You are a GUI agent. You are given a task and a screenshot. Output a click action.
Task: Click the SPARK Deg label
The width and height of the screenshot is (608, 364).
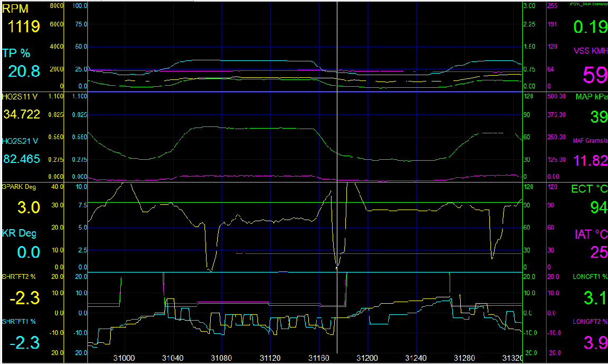click(19, 187)
